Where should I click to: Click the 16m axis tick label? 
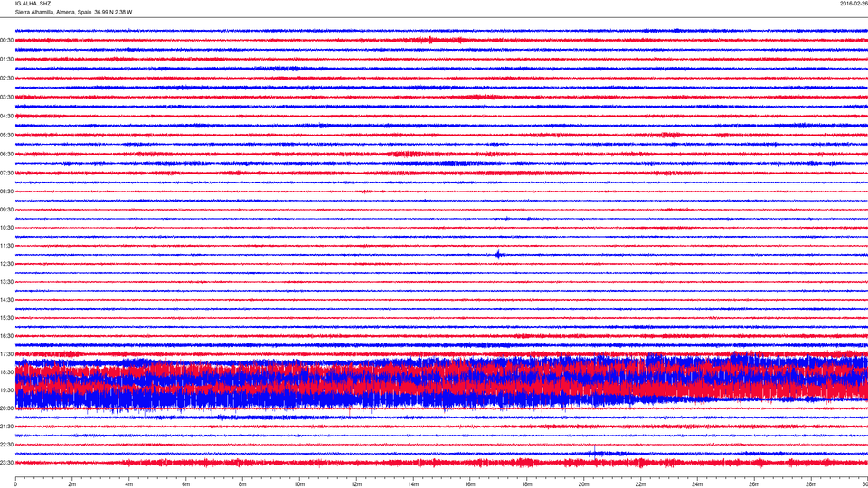(470, 484)
